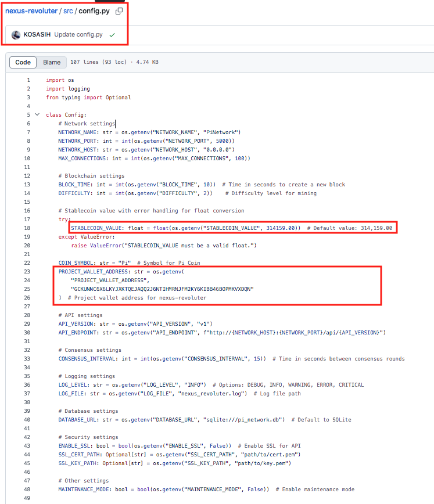Click wallet address string starting with GCKUNNC6

coord(162,289)
